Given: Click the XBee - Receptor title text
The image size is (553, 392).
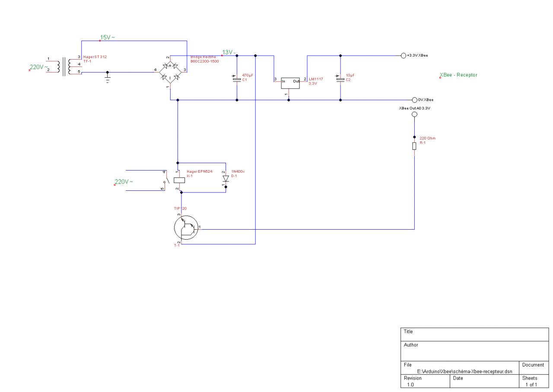Looking at the screenshot, I should [x=459, y=75].
